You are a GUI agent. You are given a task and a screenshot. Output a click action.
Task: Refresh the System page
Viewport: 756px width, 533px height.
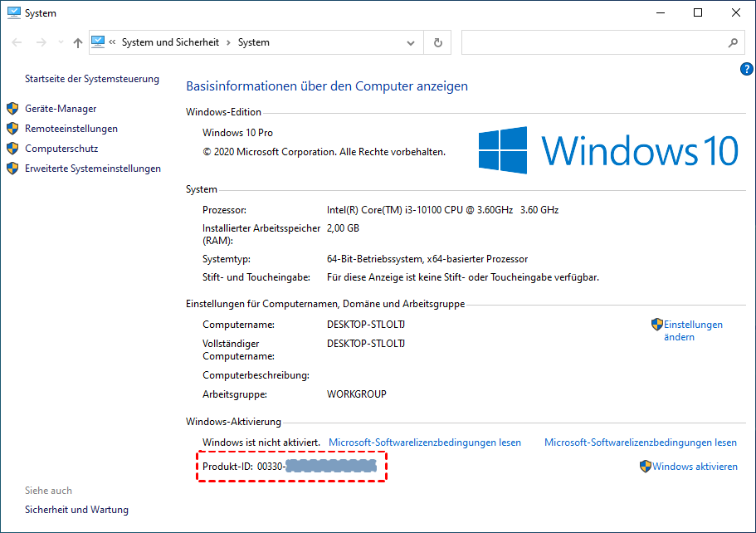click(438, 42)
